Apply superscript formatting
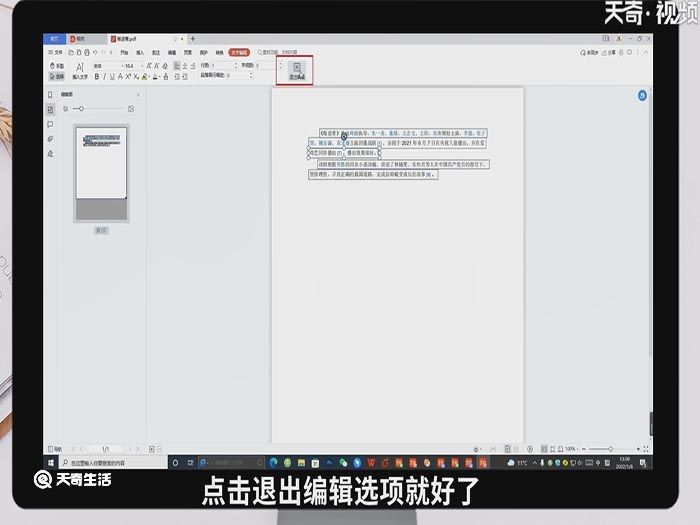Screen dimensions: 700x525 click(x=128, y=77)
